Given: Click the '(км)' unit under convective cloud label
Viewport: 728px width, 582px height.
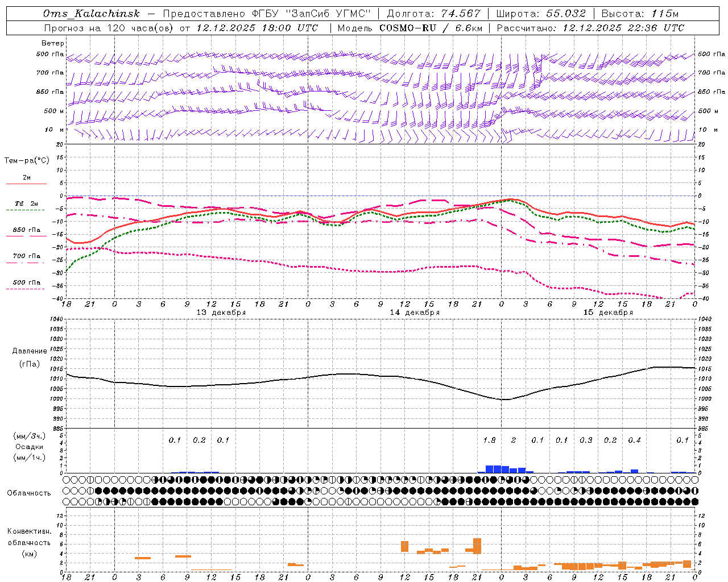Looking at the screenshot, I should point(29,554).
